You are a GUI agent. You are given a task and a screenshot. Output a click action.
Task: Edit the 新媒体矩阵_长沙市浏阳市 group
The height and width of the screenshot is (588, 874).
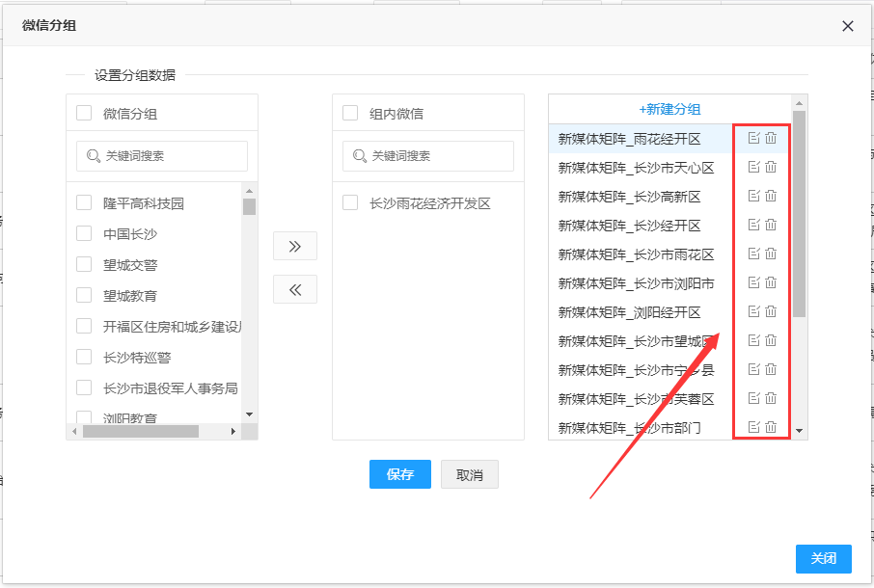[754, 282]
